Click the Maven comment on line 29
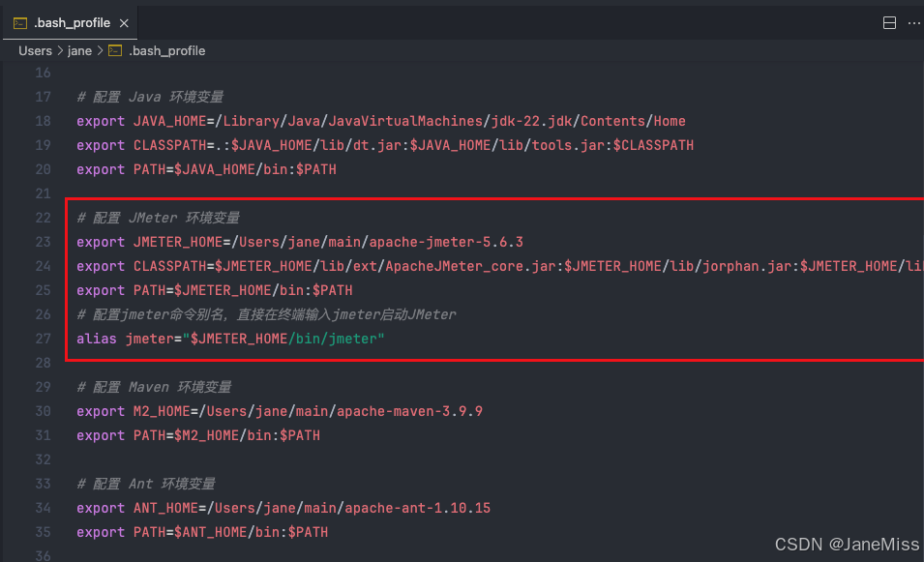Screen dimensions: 924x562 [154, 387]
